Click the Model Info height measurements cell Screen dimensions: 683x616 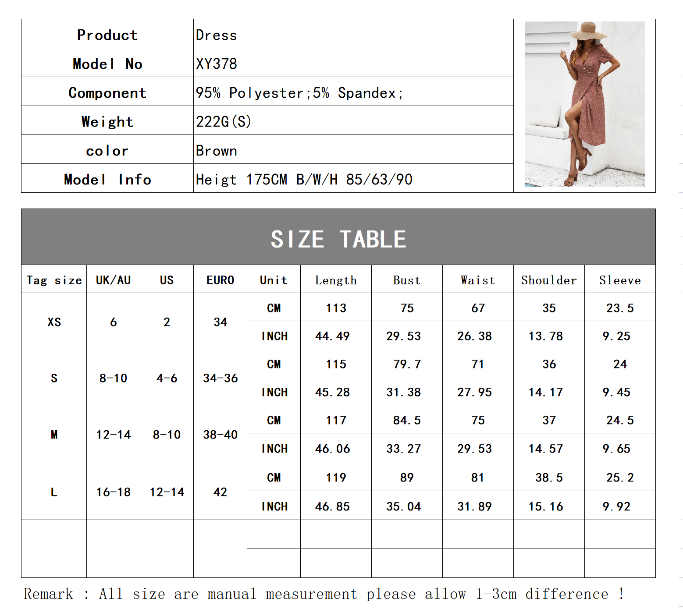(x=353, y=179)
